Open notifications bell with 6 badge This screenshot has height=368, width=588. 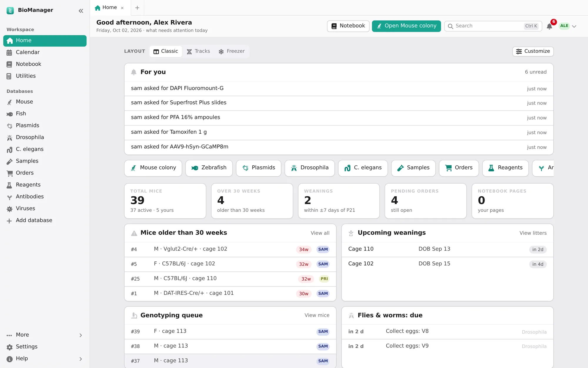click(x=549, y=26)
